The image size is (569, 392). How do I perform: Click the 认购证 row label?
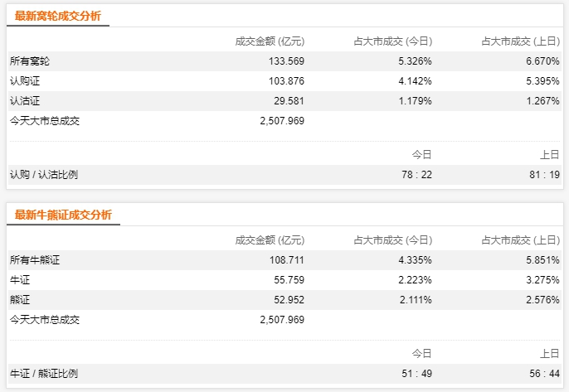pos(25,81)
